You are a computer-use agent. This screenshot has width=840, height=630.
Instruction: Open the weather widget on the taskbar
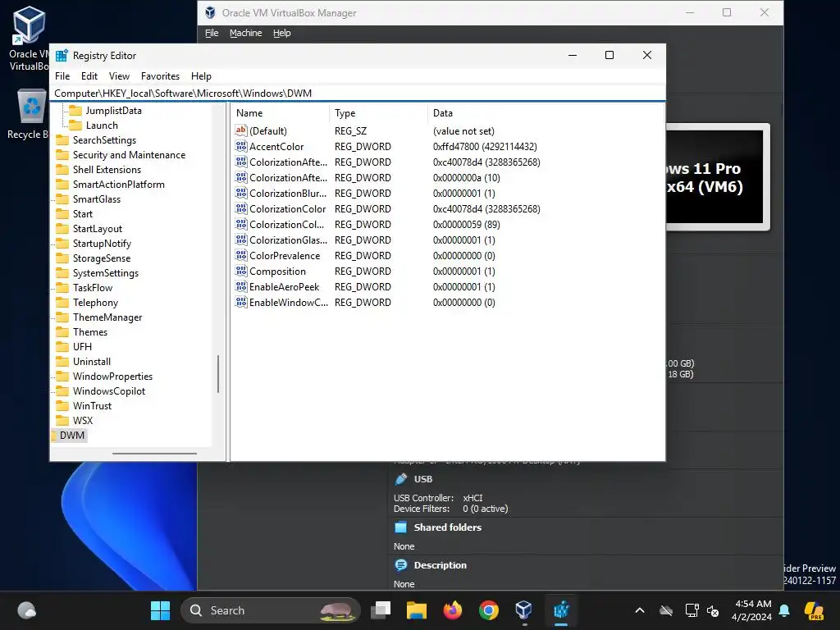pos(26,610)
